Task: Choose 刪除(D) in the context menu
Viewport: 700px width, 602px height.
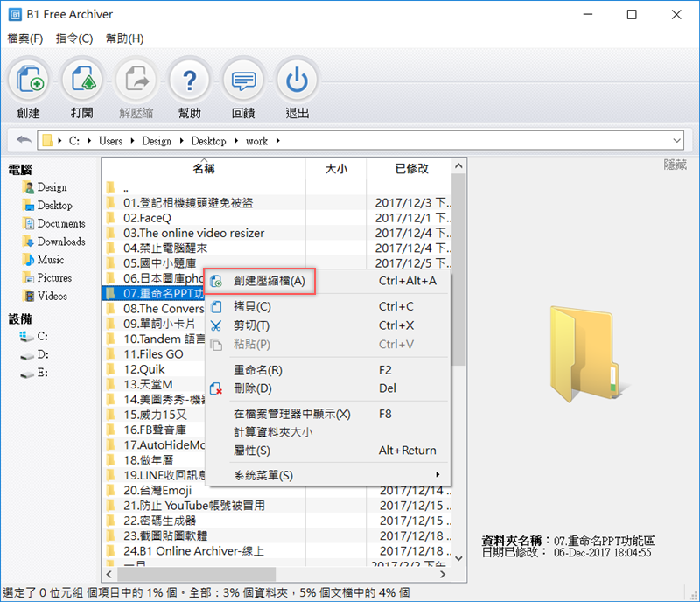Action: pyautogui.click(x=253, y=388)
